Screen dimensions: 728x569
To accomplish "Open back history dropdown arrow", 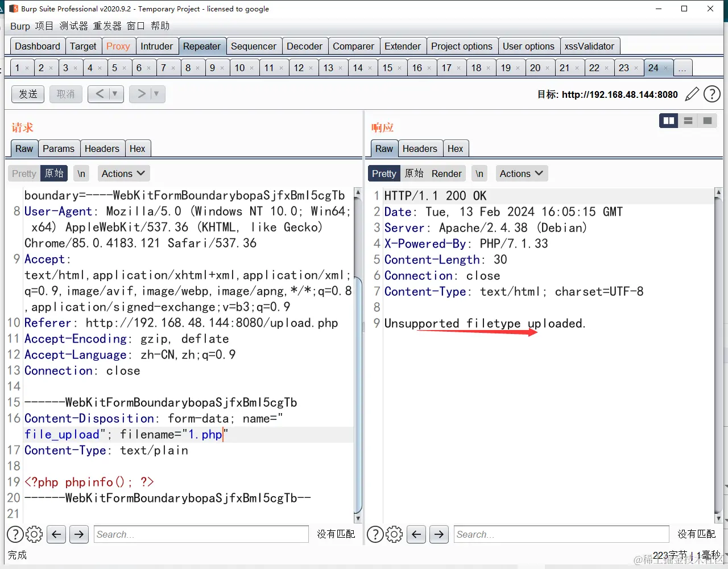I will coord(114,94).
